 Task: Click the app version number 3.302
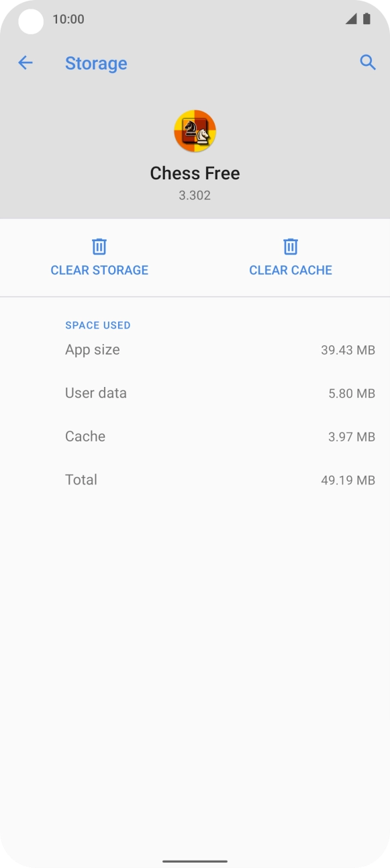tap(195, 195)
